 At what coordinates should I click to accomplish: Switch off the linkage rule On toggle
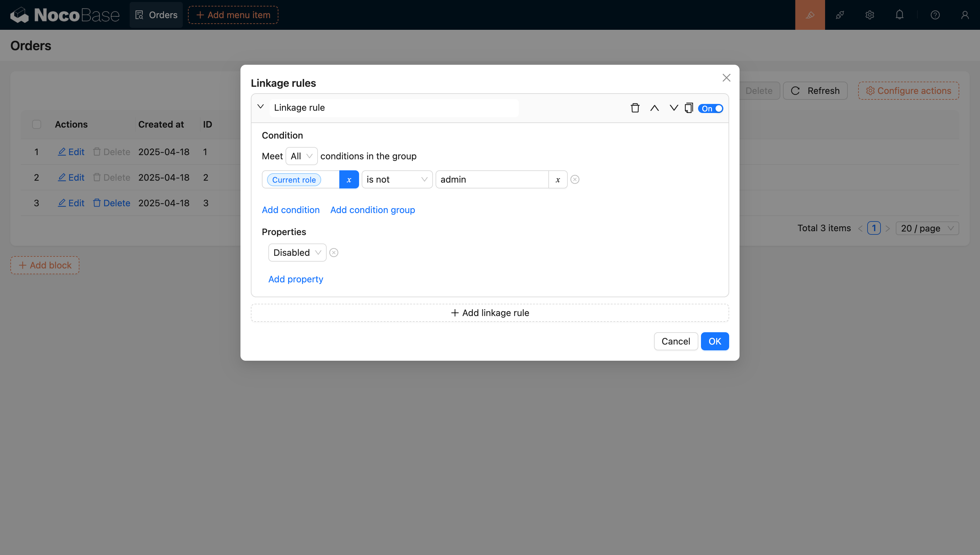(711, 109)
